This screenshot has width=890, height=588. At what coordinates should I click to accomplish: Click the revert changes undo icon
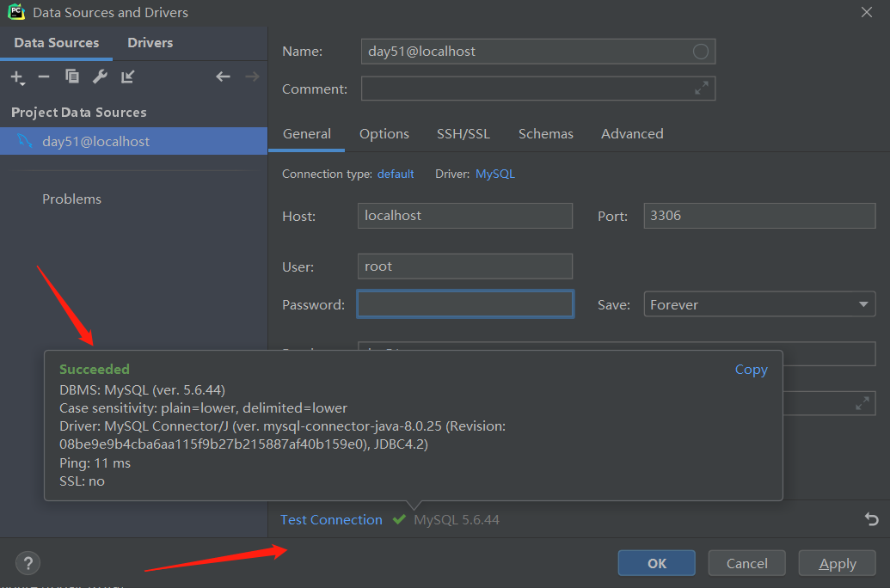[871, 518]
